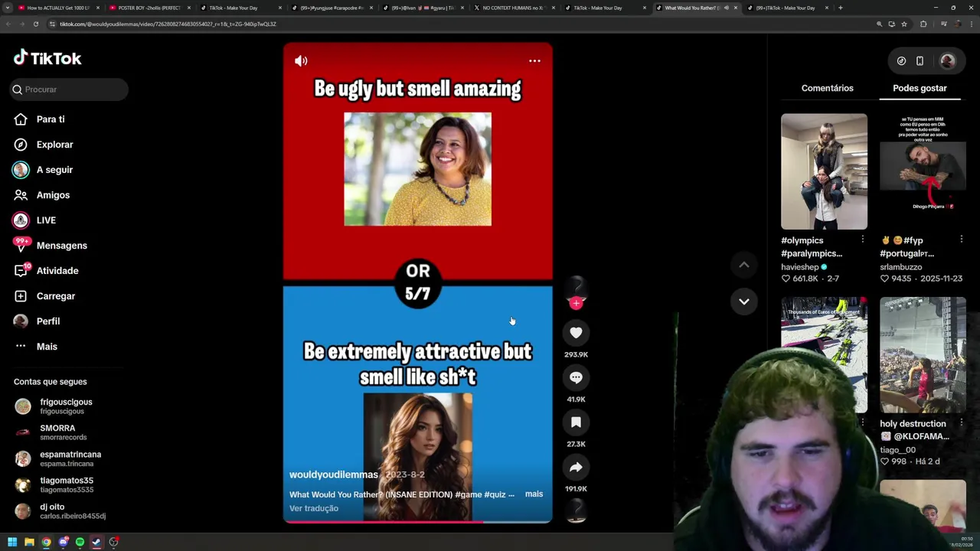The width and height of the screenshot is (980, 551).
Task: Open options for the #fyp #portugal video
Action: coord(961,240)
